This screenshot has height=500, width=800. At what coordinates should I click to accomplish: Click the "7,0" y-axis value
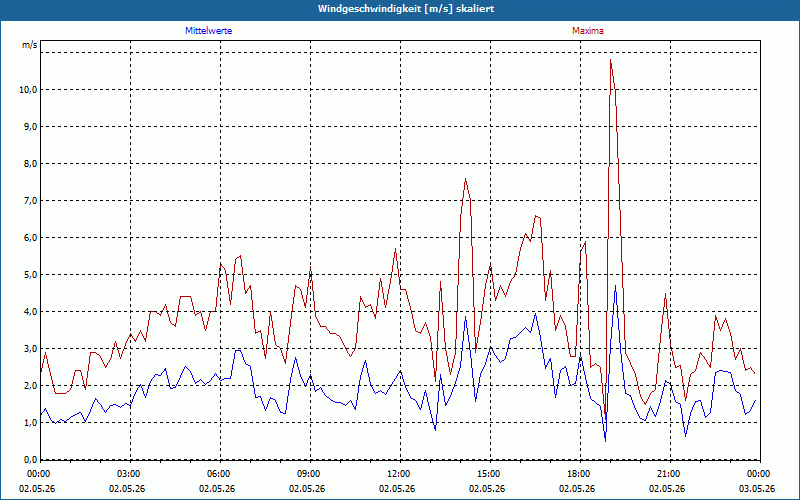tap(31, 201)
